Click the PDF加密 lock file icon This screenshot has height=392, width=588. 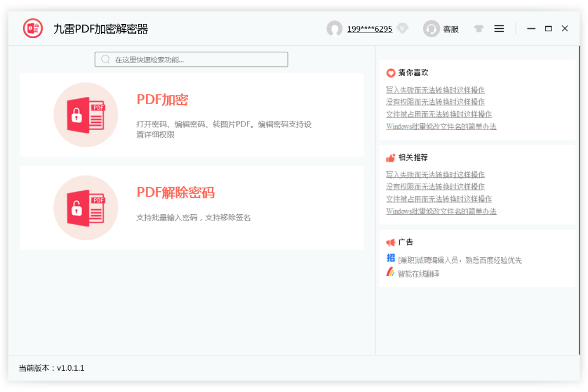(86, 114)
